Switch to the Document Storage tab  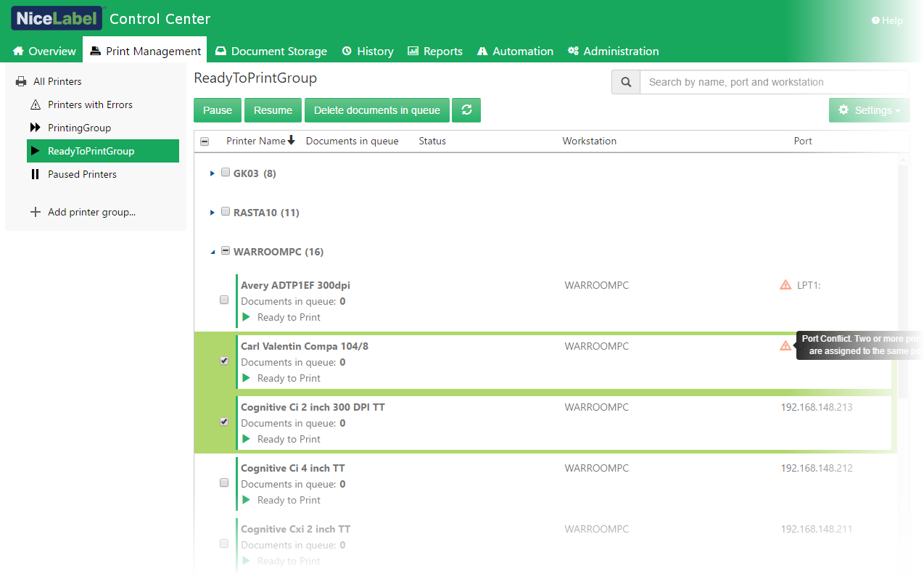click(271, 51)
